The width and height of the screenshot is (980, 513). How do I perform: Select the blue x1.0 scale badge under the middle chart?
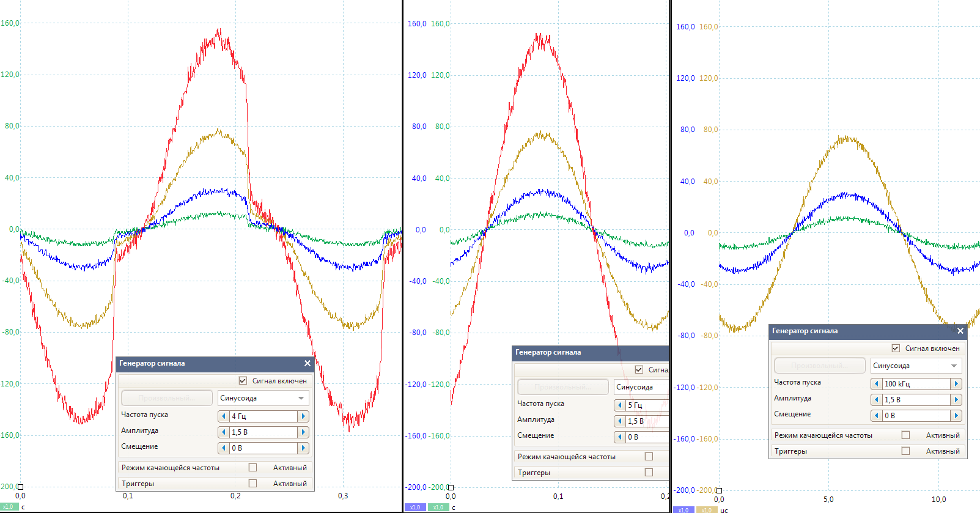[x=415, y=507]
